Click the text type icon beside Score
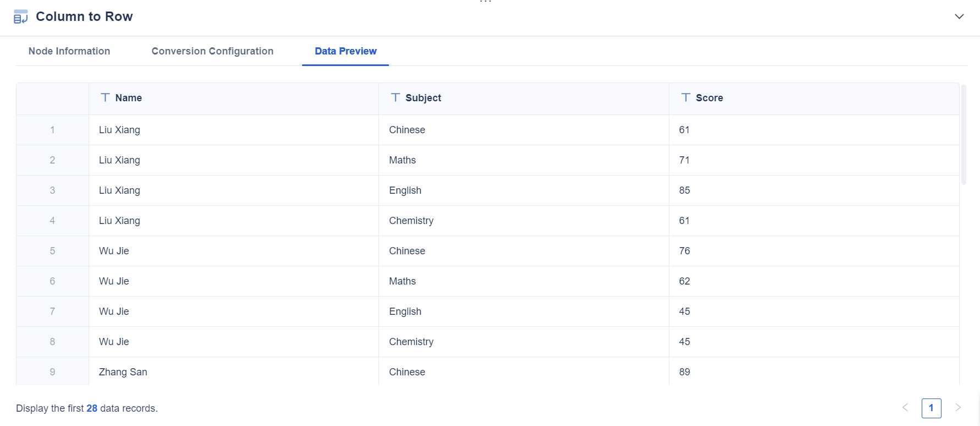Viewport: 980px width, 426px height. point(686,97)
